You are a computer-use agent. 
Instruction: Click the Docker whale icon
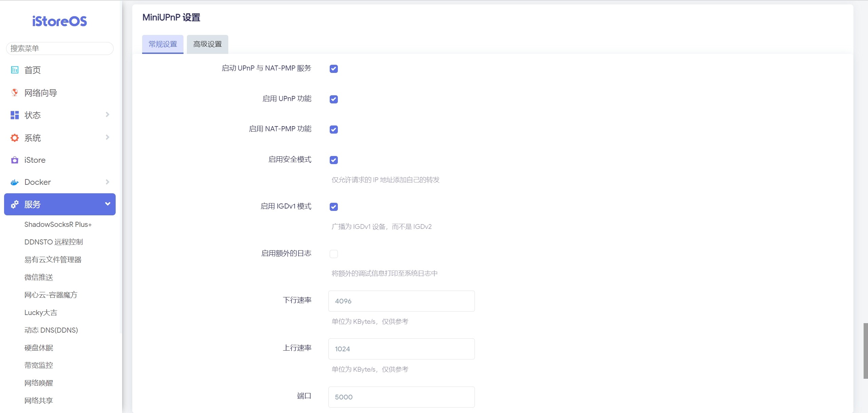coord(15,182)
